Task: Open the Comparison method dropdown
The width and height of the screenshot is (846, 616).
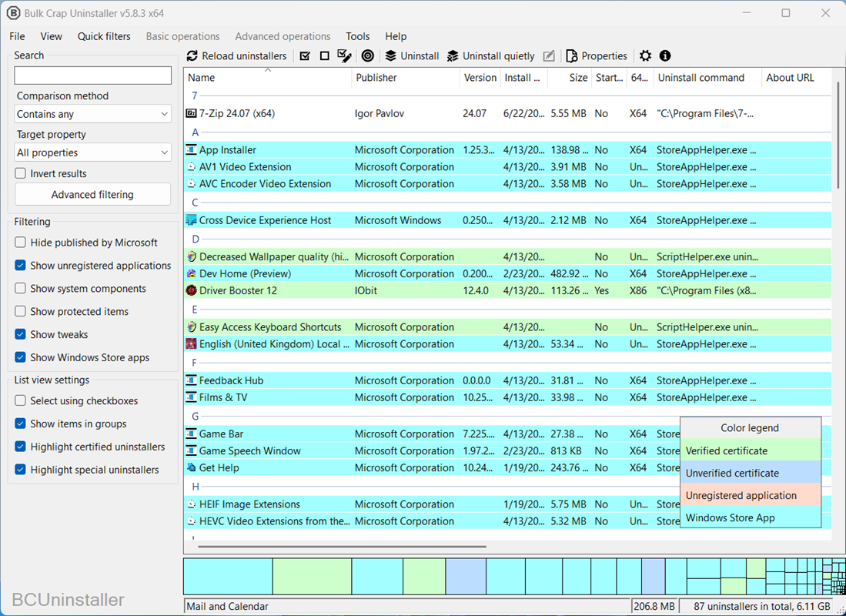Action: tap(92, 114)
